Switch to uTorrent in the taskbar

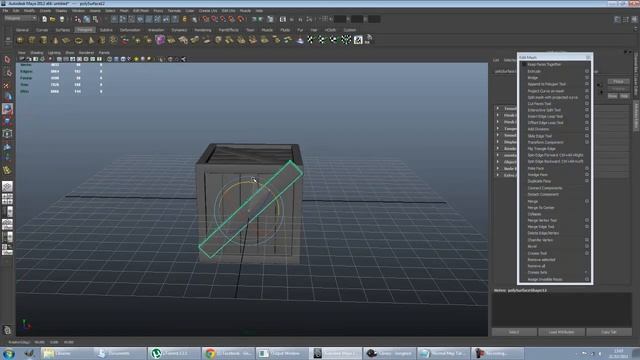tap(173, 353)
